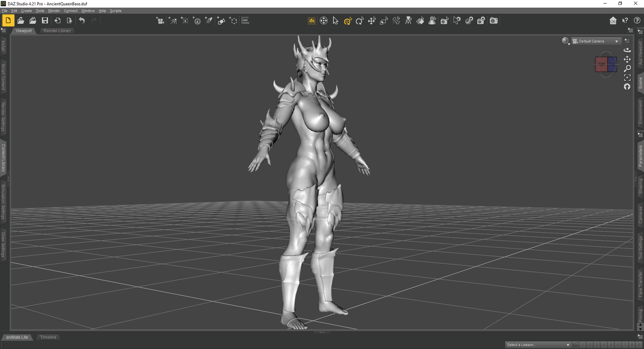Image resolution: width=644 pixels, height=349 pixels.
Task: Open the Scene side tab
Action: pos(640,83)
